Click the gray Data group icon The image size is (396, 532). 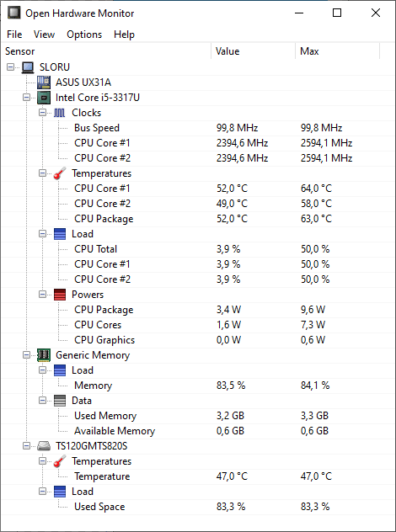click(60, 401)
